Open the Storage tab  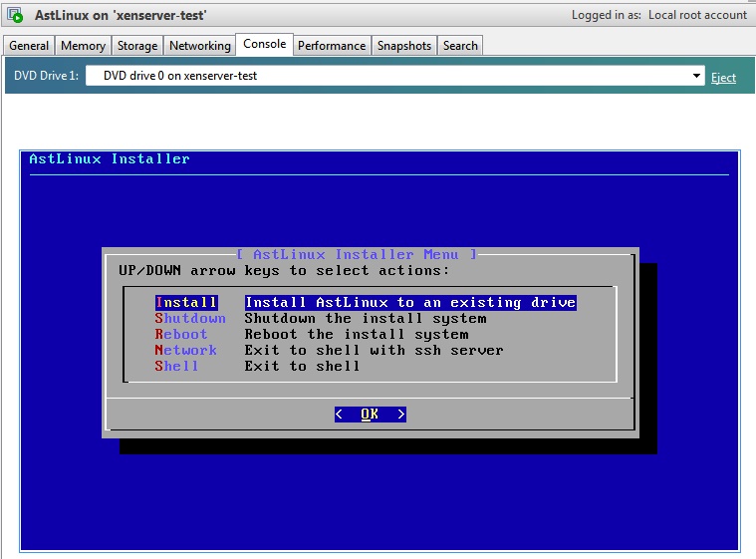click(137, 45)
